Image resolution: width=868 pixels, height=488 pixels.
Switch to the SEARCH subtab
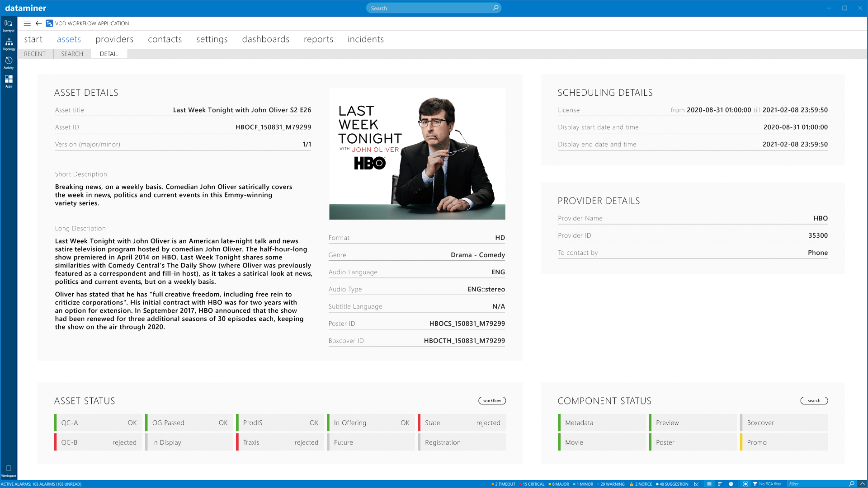72,54
